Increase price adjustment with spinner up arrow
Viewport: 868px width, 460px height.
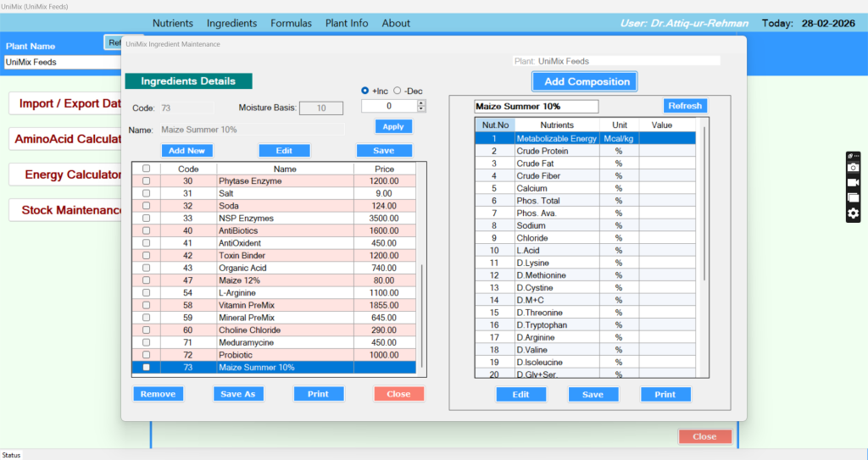pyautogui.click(x=421, y=103)
